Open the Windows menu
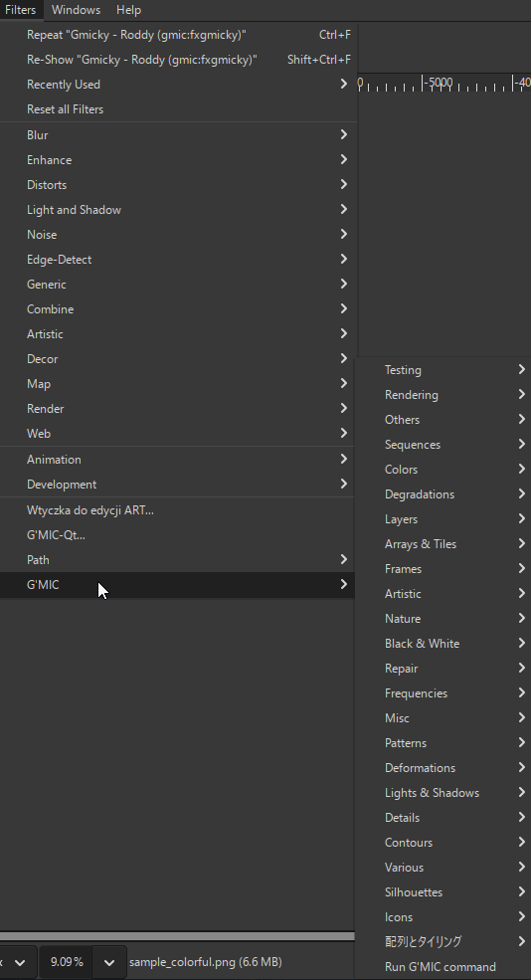Viewport: 531px width, 980px height. coord(76,10)
